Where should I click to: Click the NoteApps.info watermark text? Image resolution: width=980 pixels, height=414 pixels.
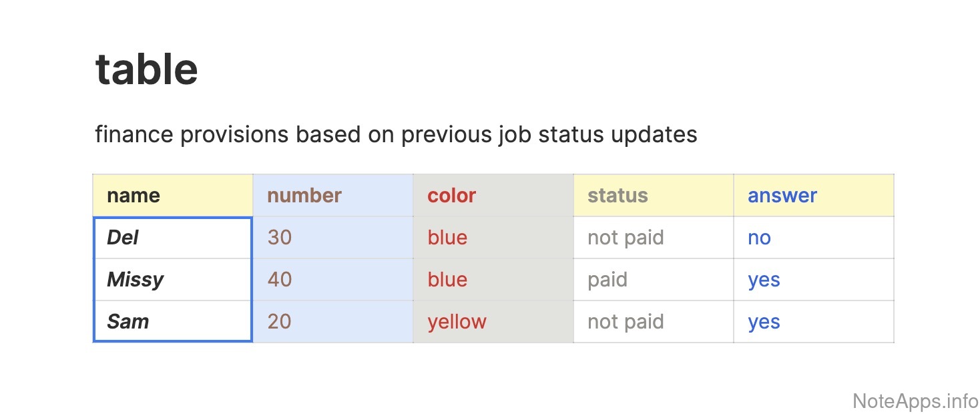915,401
